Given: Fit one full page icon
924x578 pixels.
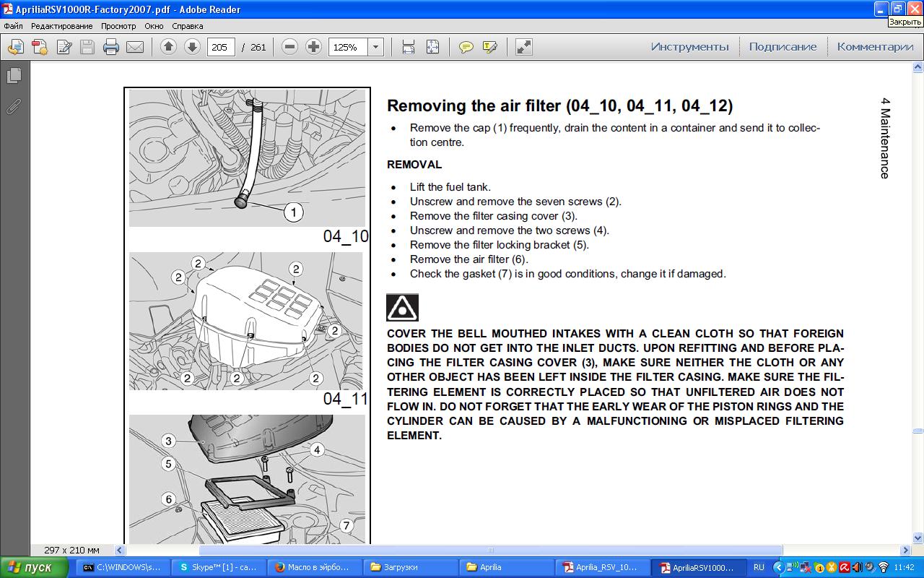Looking at the screenshot, I should tap(432, 47).
